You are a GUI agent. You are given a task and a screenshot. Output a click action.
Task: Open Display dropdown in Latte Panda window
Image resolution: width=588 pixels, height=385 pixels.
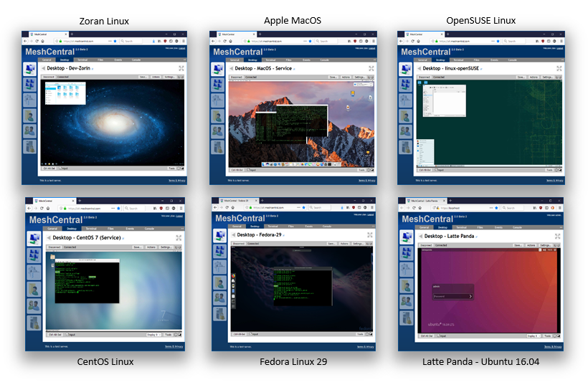point(534,336)
